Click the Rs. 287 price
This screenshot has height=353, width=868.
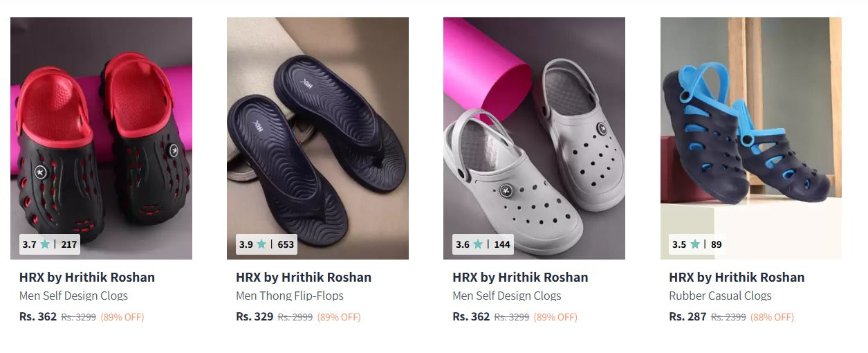(x=687, y=317)
